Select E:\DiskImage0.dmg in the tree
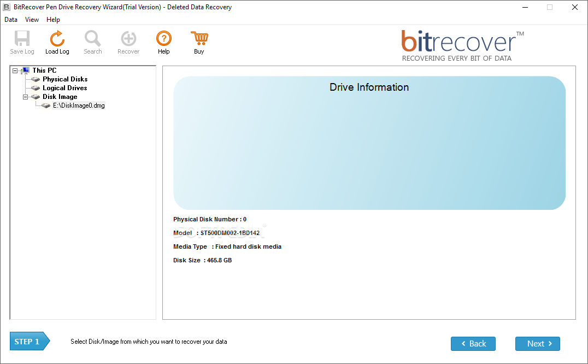 click(x=79, y=105)
